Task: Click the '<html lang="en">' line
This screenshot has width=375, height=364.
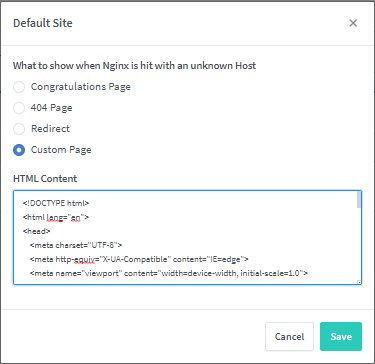Action: (56, 217)
